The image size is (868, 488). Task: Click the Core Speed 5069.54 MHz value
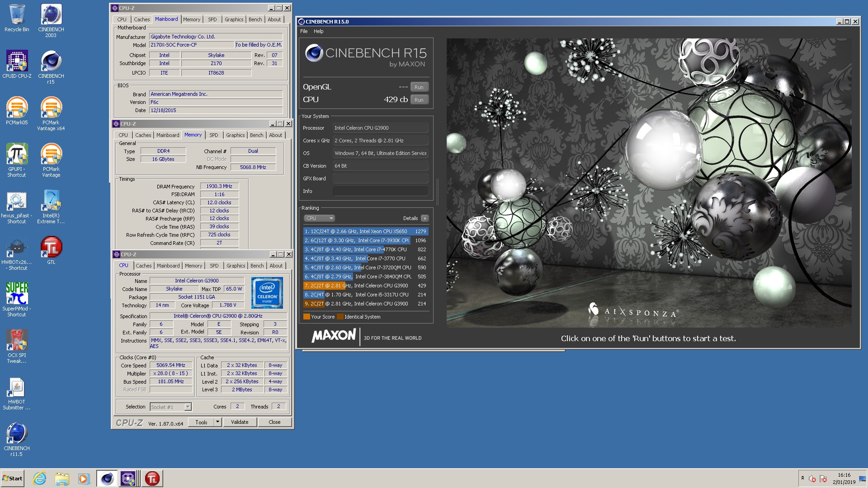[x=171, y=365]
